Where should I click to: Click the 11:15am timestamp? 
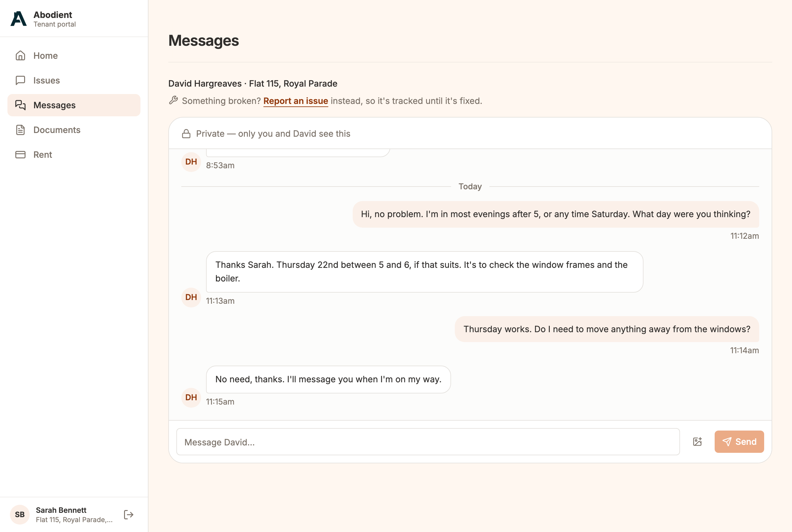(220, 402)
